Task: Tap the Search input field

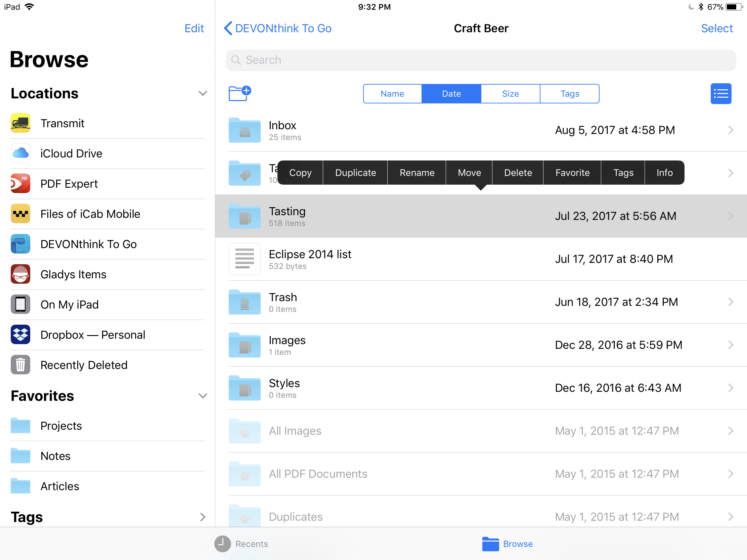Action: (481, 59)
